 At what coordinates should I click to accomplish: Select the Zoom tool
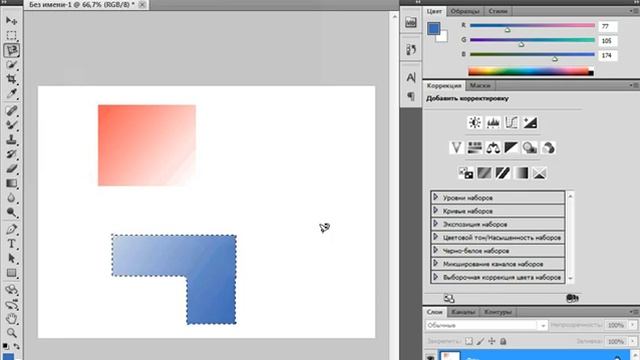(x=11, y=333)
